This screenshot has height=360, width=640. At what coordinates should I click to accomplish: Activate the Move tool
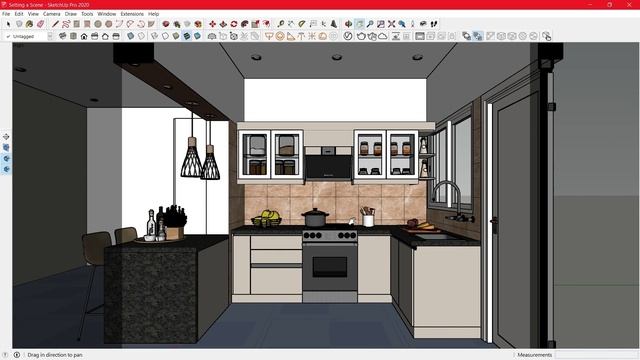tap(212, 24)
